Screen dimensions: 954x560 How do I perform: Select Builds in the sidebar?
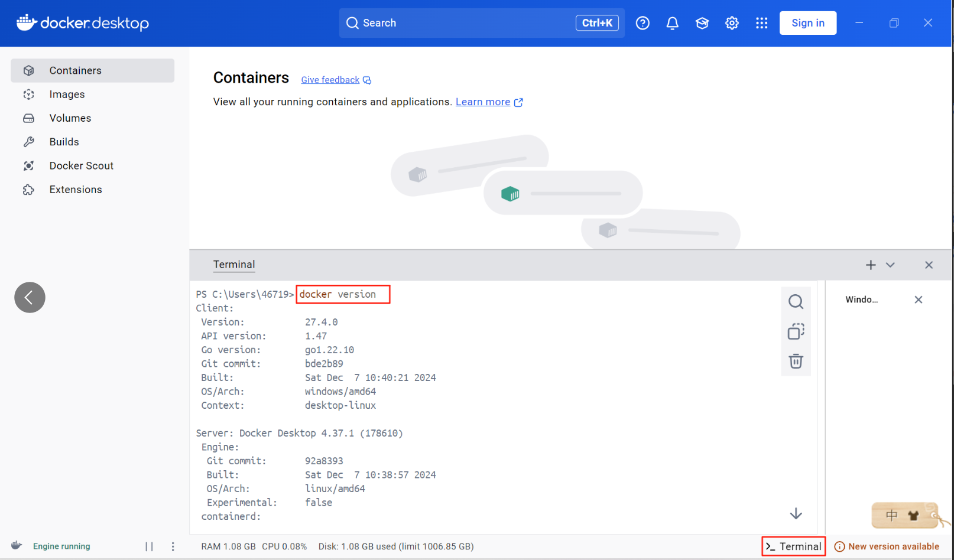93,142
